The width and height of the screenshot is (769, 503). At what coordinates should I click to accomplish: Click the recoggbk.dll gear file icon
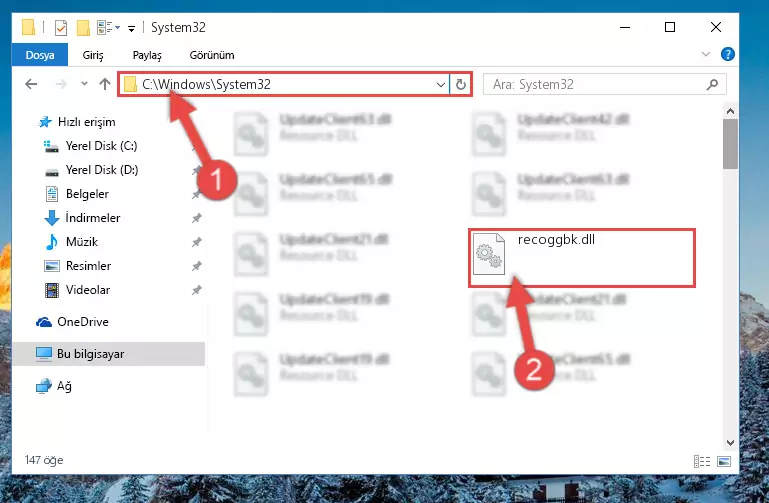pyautogui.click(x=489, y=254)
